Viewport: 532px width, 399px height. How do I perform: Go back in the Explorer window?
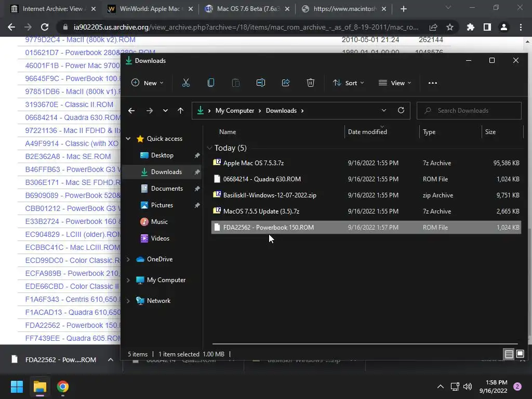pos(131,111)
